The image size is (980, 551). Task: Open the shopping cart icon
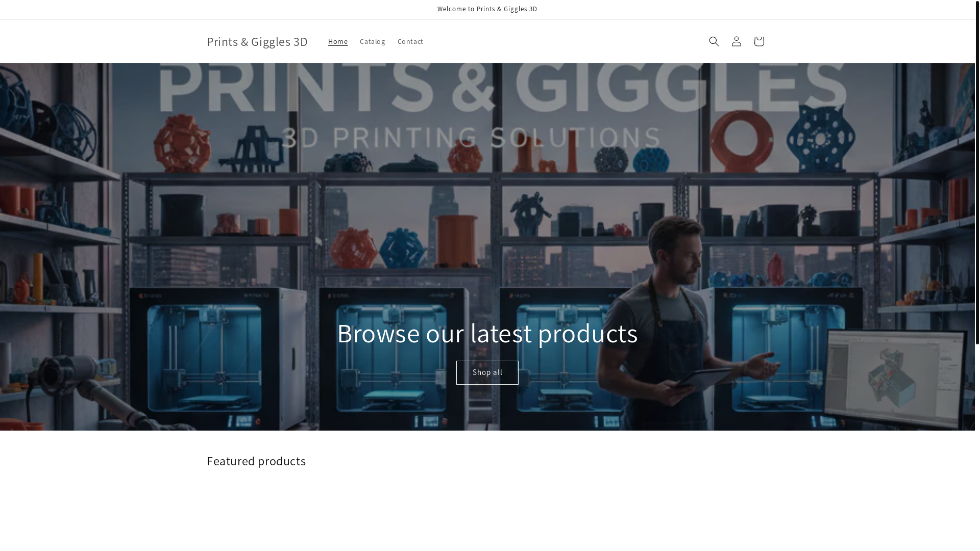[x=758, y=41]
